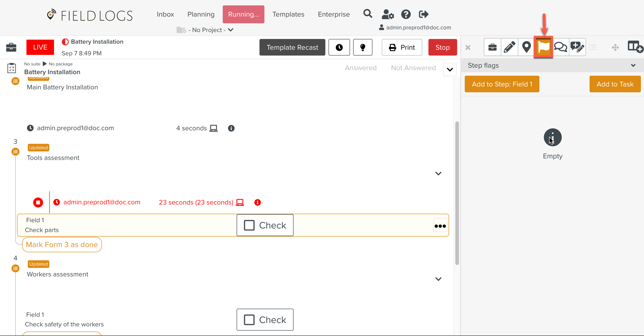The height and width of the screenshot is (336, 644).
Task: Click the clock history button
Action: (339, 47)
